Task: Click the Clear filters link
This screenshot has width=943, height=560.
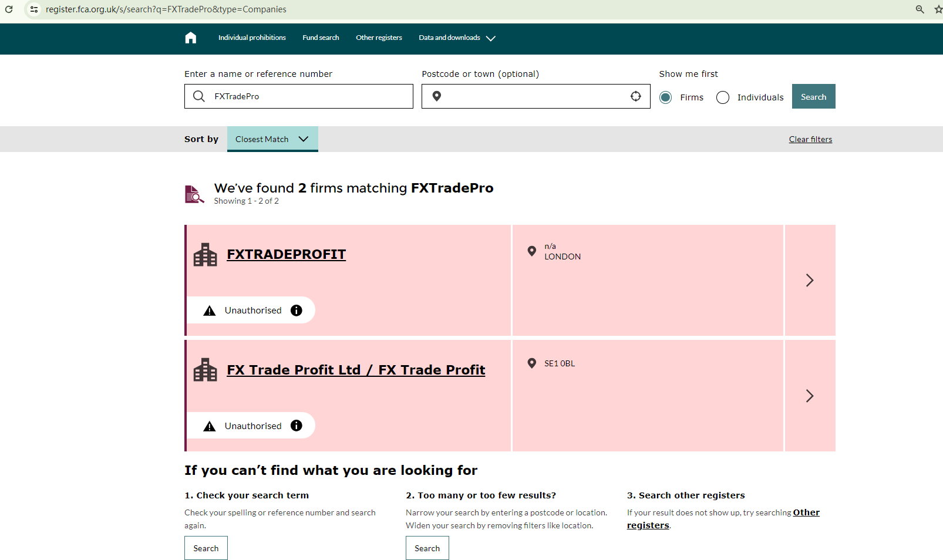Action: point(810,139)
